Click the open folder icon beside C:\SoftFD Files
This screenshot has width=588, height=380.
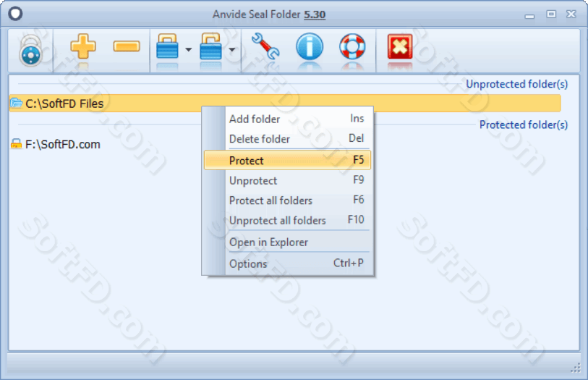click(16, 103)
